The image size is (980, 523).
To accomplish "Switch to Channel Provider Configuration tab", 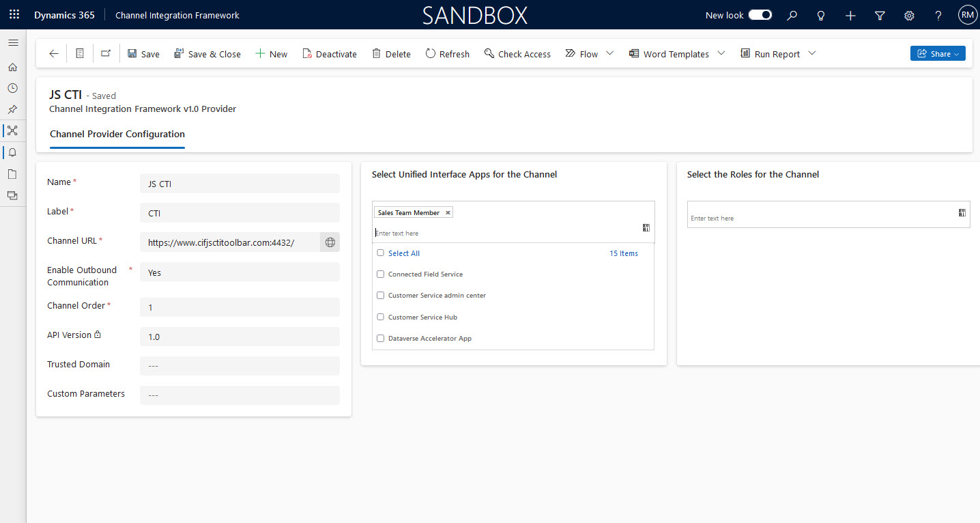I will pyautogui.click(x=117, y=134).
